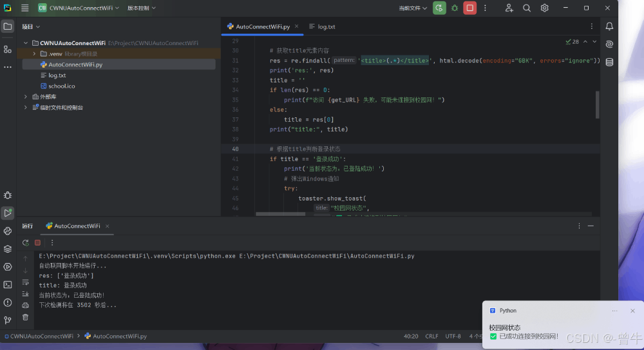Toggle scroll to end in console
644x350 pixels.
tap(26, 294)
